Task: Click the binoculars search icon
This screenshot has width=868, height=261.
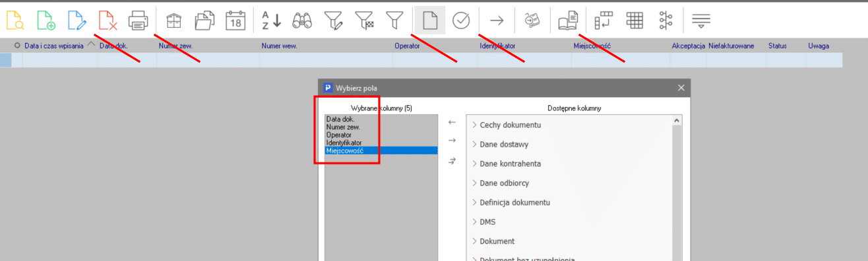Action: [x=302, y=20]
